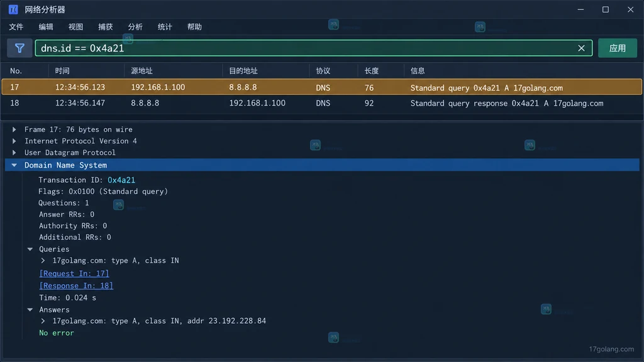This screenshot has width=644, height=362.
Task: Select packet row number 18
Action: pyautogui.click(x=321, y=103)
